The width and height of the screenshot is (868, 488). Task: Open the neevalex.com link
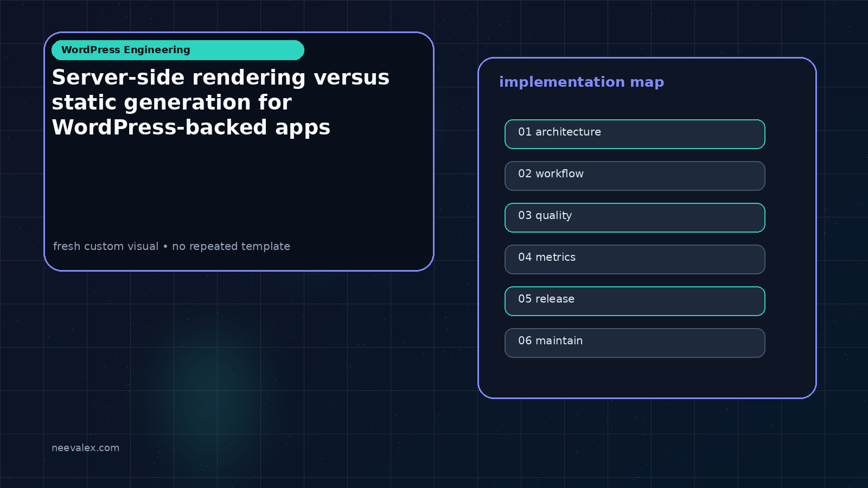tap(85, 448)
